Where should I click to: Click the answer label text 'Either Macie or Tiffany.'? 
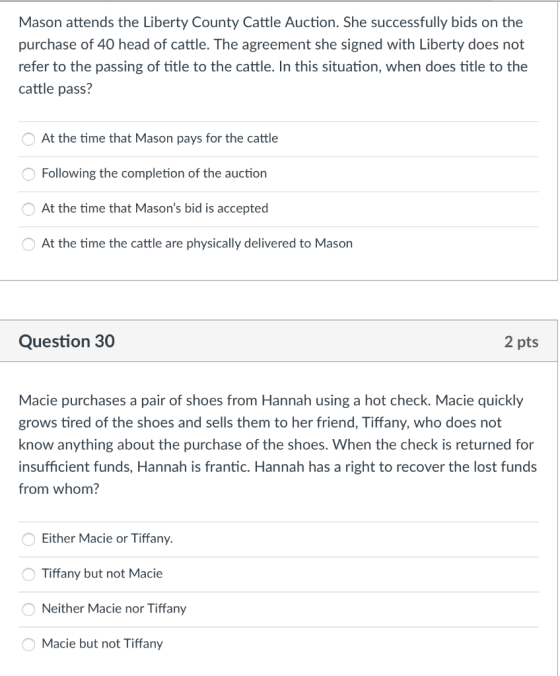pyautogui.click(x=107, y=538)
